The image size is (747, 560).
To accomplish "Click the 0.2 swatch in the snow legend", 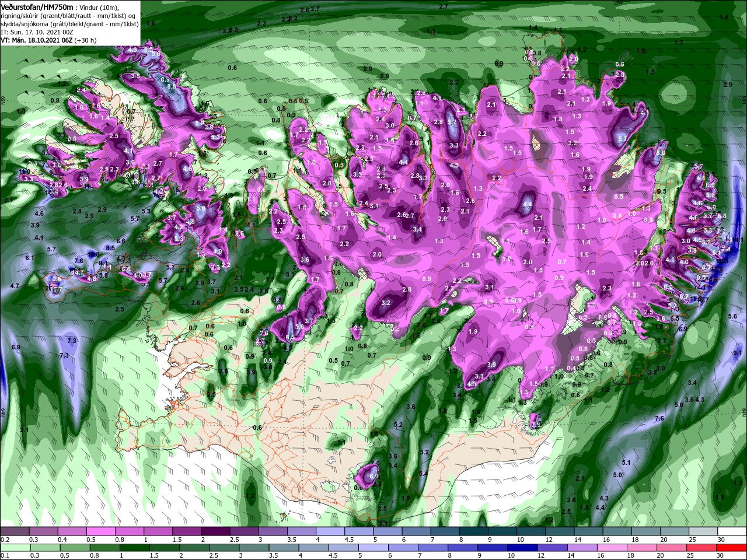I will [x=15, y=531].
